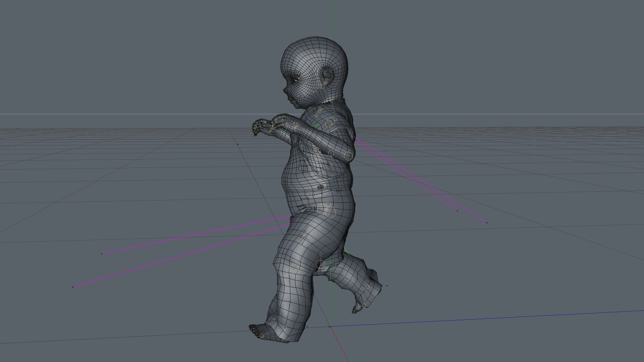Click the baby's navel on the belly mesh

click(x=320, y=187)
